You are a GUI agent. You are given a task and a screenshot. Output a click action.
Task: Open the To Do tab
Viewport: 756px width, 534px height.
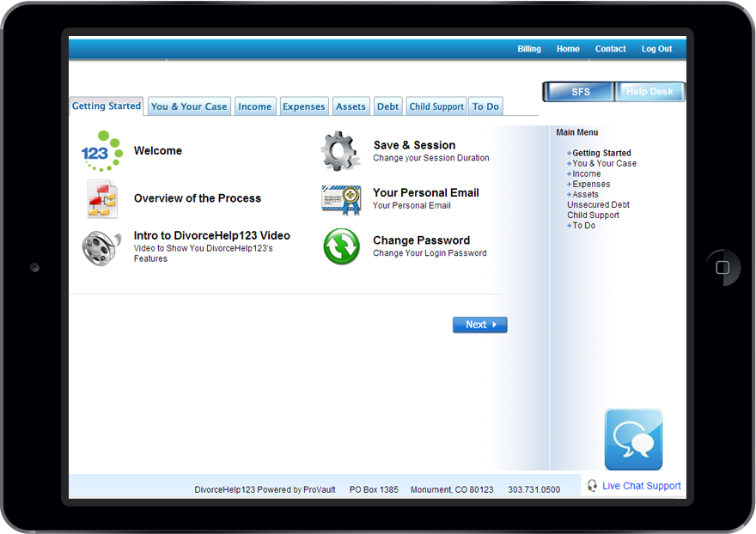coord(485,106)
